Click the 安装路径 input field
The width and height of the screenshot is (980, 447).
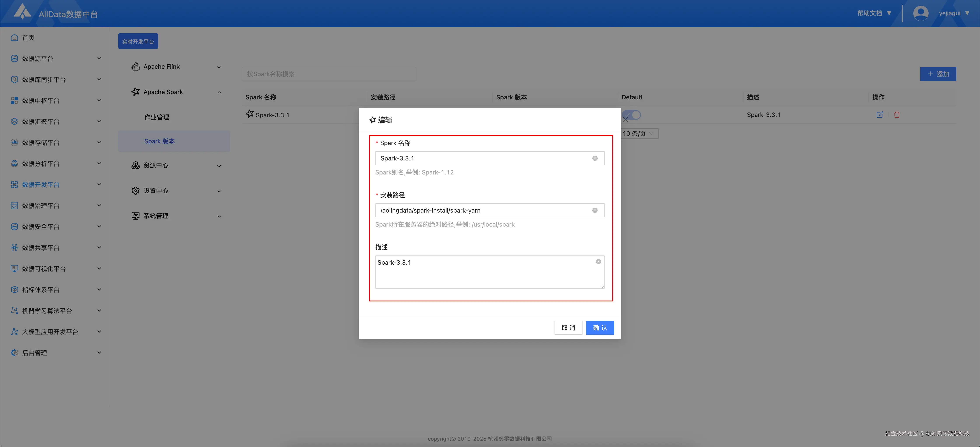[x=483, y=211]
